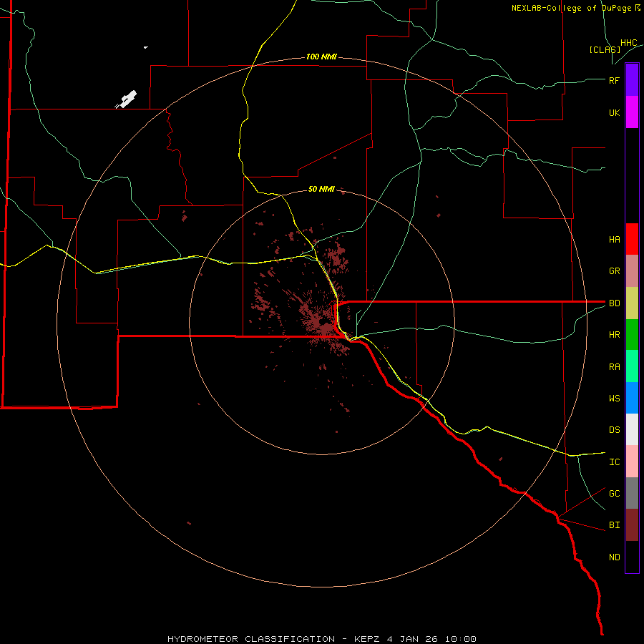Click the RA legend label

pyautogui.click(x=614, y=367)
